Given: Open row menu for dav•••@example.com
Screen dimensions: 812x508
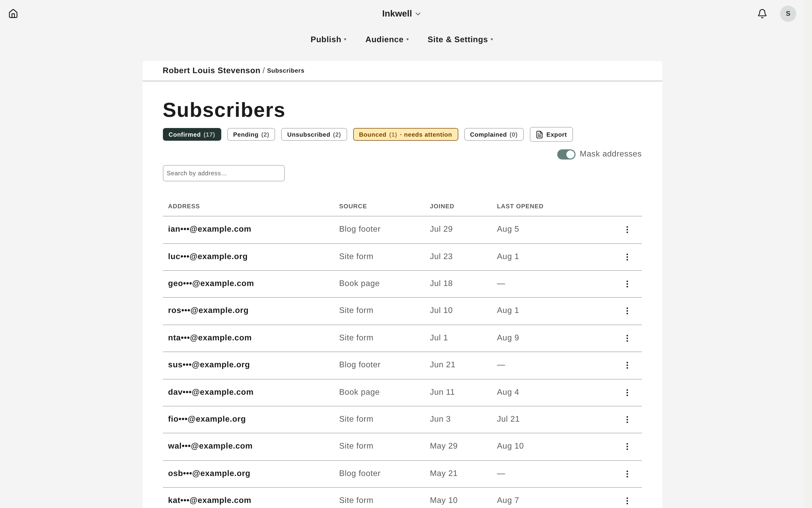Looking at the screenshot, I should 627,393.
